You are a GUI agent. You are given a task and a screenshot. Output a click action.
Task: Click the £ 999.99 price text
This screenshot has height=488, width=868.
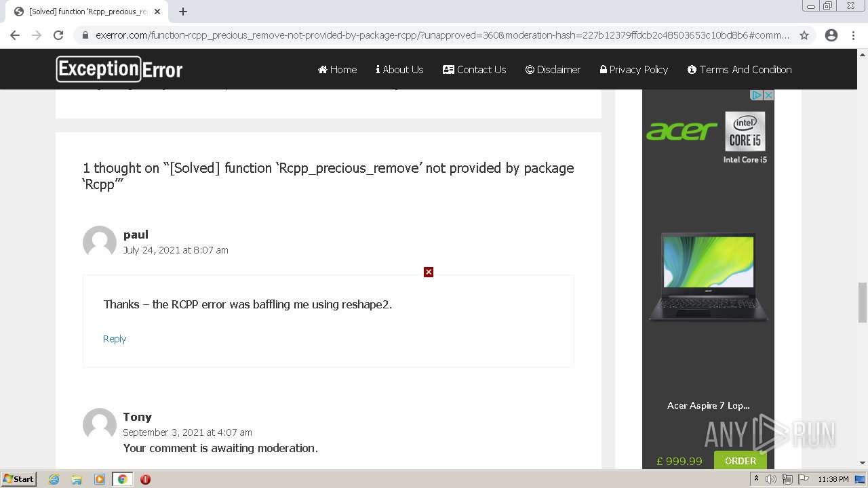point(679,461)
